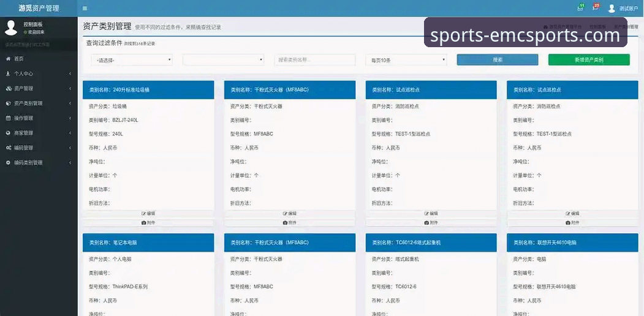The width and height of the screenshot is (644, 316).
Task: Expand 编码类别管理 using its chevron
Action: coord(70,162)
